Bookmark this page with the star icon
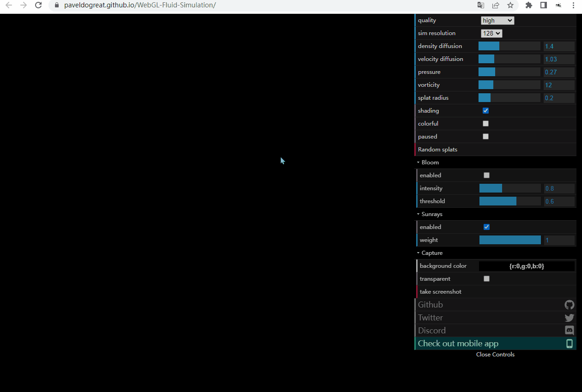This screenshot has width=582, height=392. coord(510,5)
